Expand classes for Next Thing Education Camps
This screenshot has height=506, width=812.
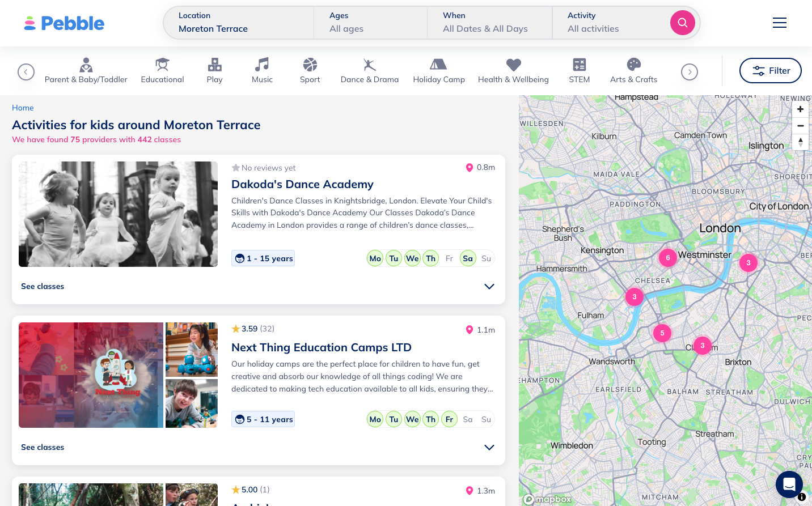click(x=489, y=448)
